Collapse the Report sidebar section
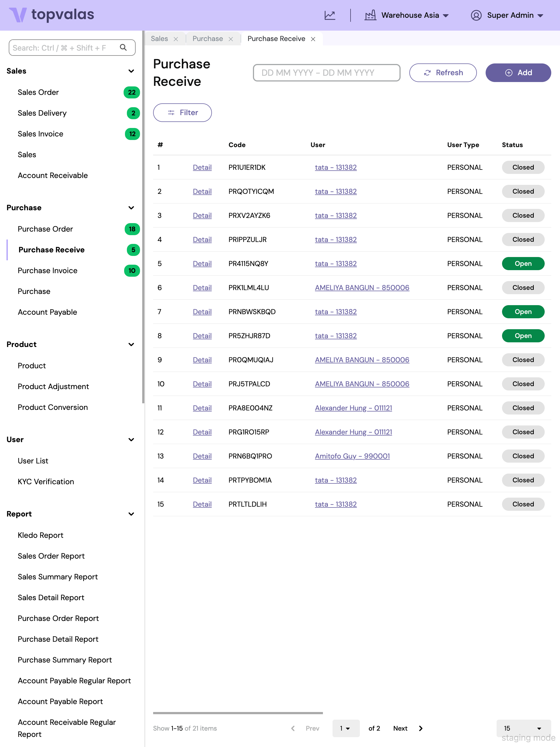The height and width of the screenshot is (747, 560). point(132,514)
